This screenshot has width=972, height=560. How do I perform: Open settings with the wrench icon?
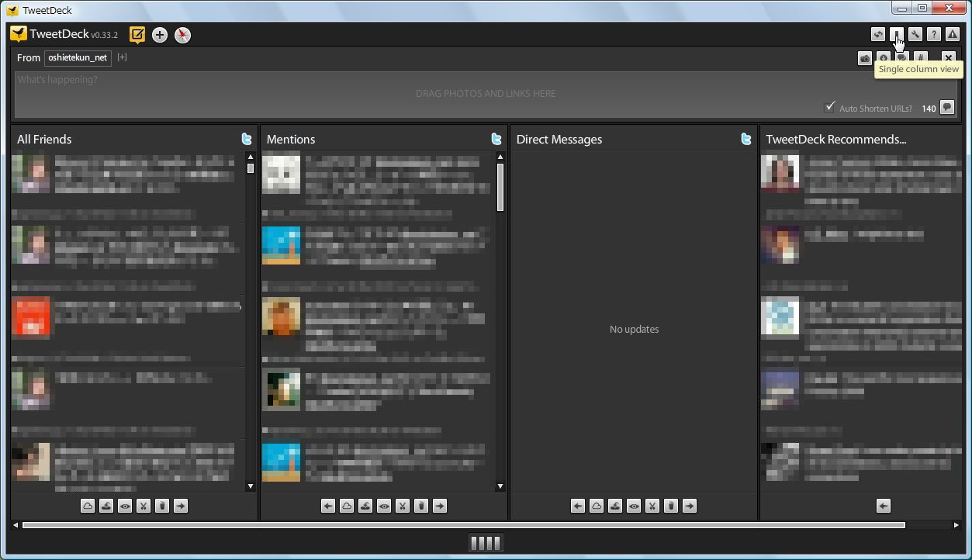[915, 35]
